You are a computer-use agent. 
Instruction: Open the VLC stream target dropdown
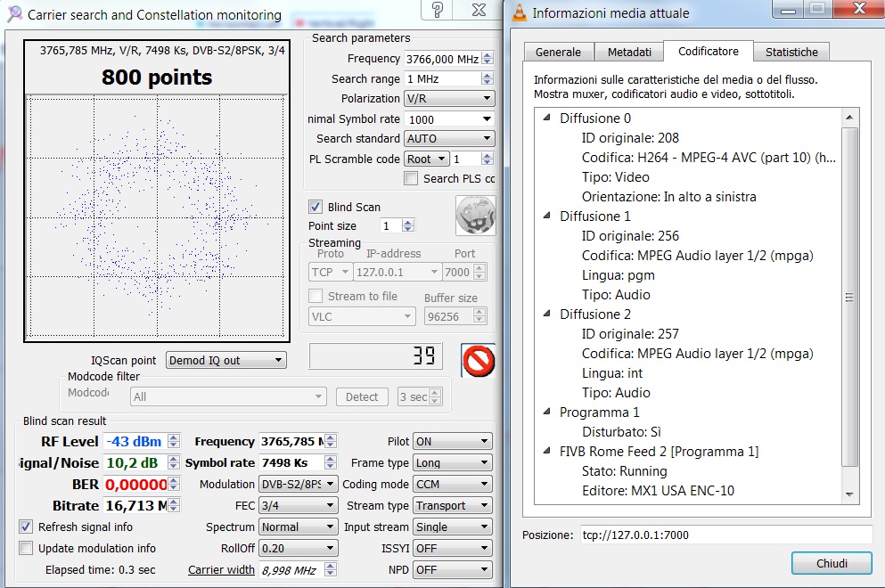[362, 316]
